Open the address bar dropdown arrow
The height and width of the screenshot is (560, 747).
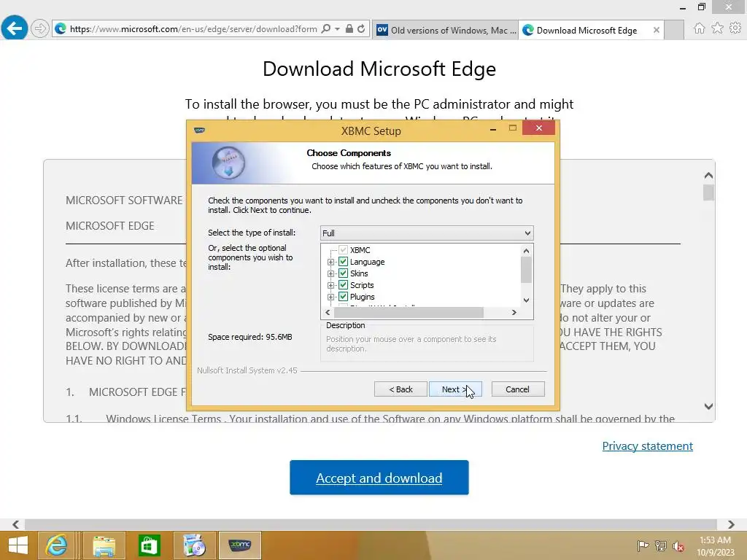tap(337, 28)
